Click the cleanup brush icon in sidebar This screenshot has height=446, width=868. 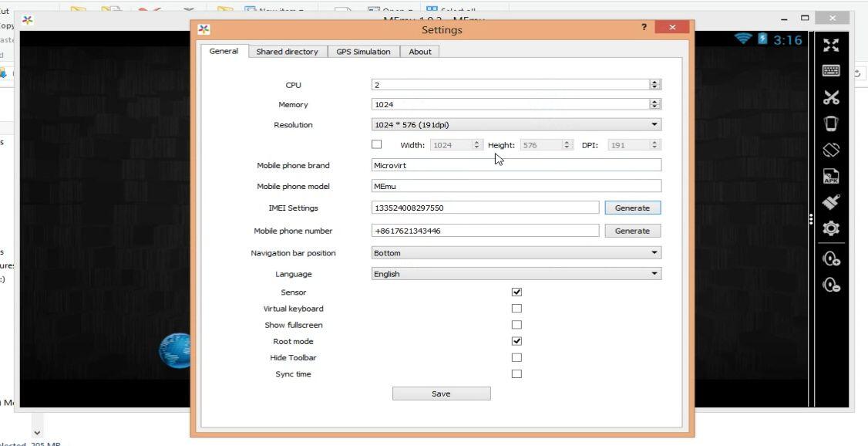pos(831,202)
